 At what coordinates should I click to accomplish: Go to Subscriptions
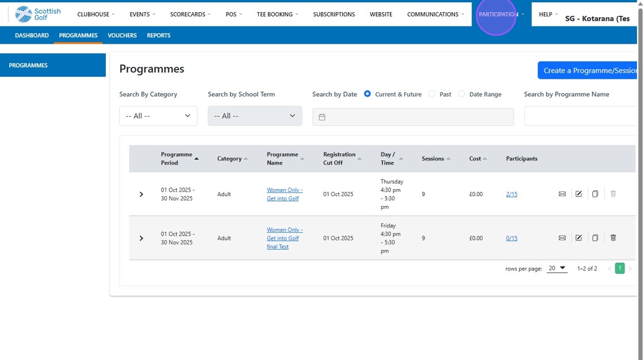(x=334, y=14)
